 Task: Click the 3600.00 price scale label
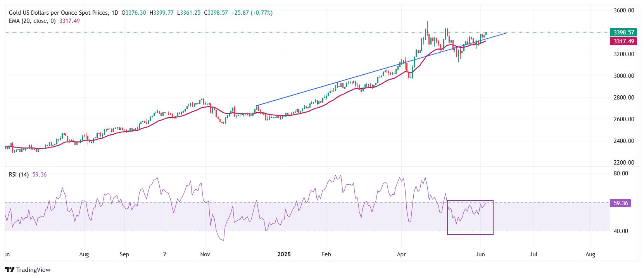(x=624, y=10)
